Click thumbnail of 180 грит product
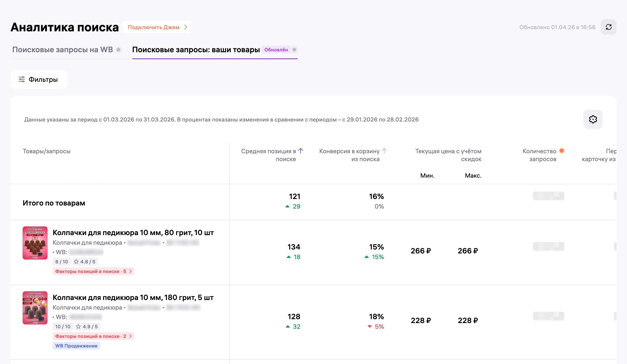 pyautogui.click(x=35, y=308)
